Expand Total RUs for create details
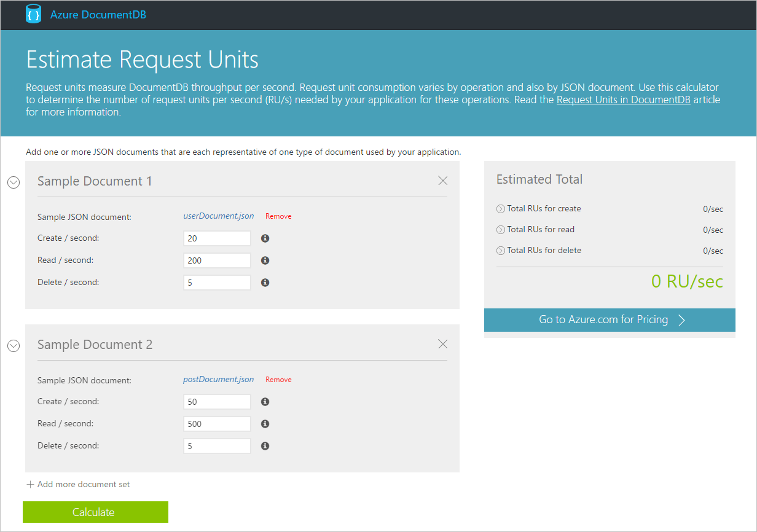757x532 pixels. click(500, 208)
